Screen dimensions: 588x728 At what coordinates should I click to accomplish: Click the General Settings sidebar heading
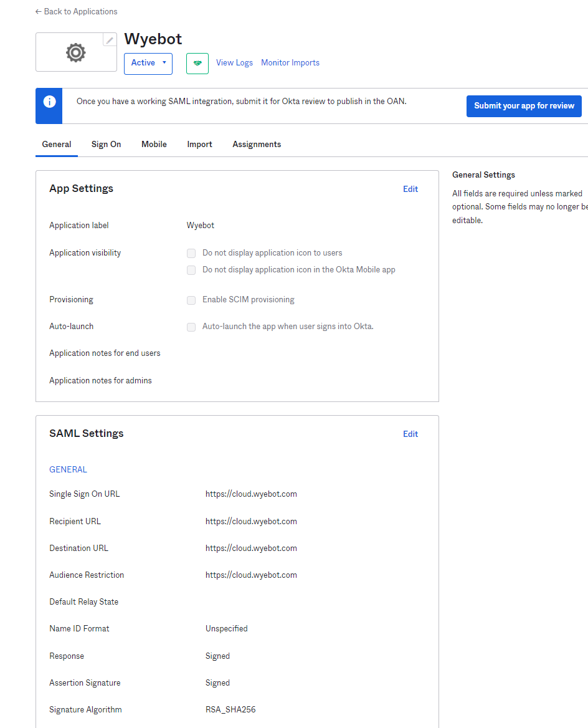pyautogui.click(x=483, y=175)
